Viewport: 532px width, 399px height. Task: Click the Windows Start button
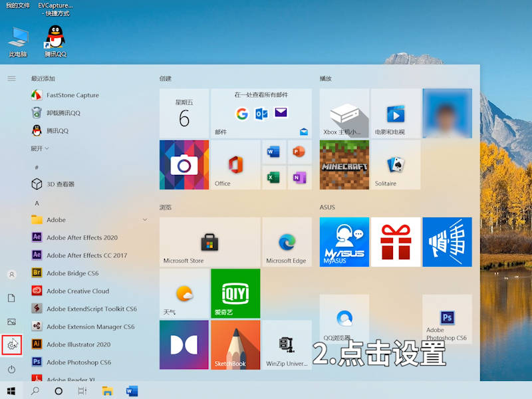[x=11, y=391]
